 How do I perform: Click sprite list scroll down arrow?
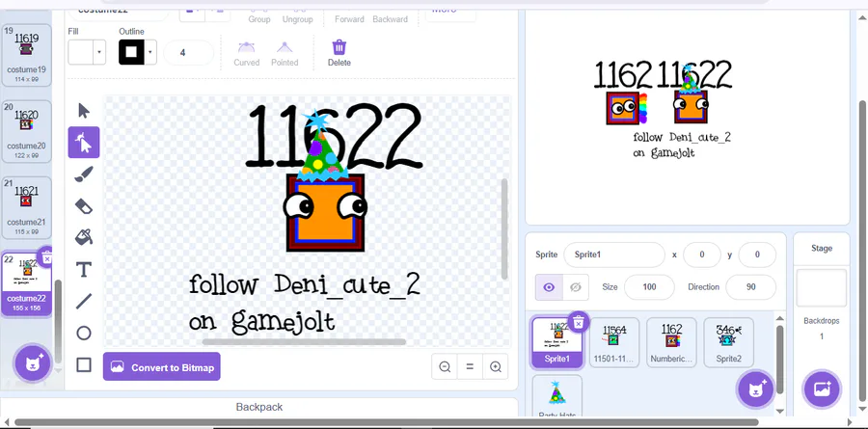(780, 412)
